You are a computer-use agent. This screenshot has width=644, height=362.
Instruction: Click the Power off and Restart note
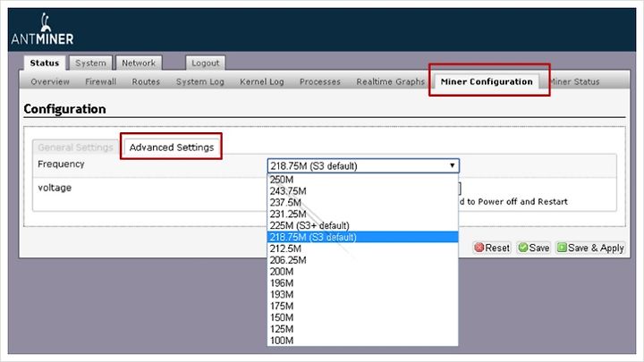513,201
